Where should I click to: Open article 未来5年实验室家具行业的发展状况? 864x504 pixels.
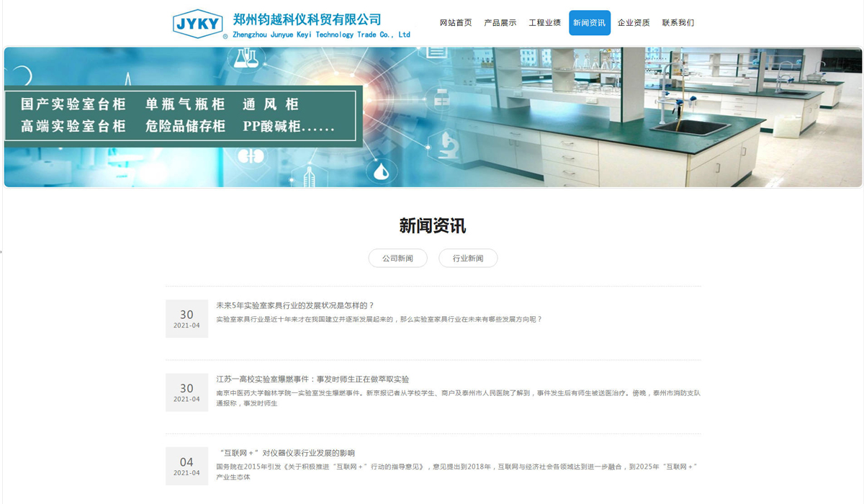295,305
